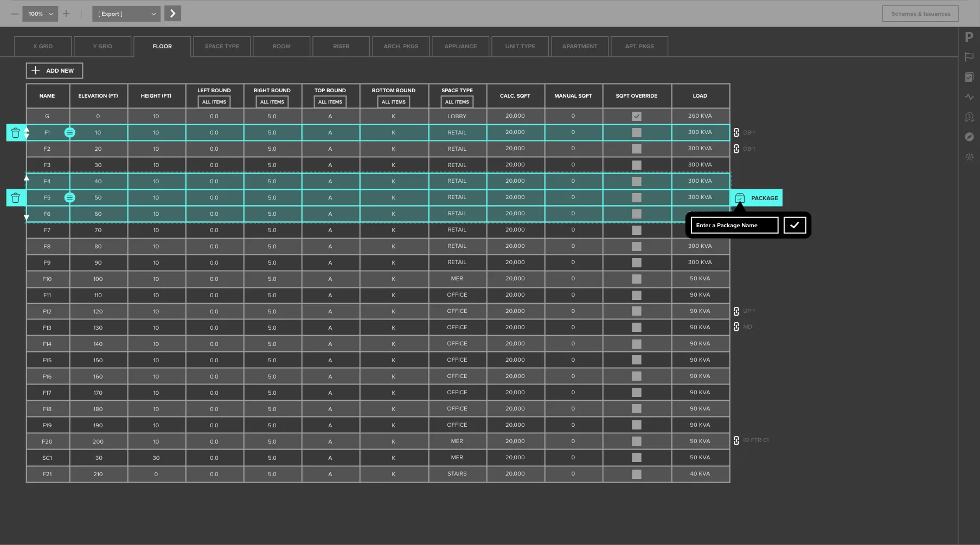Image resolution: width=980 pixels, height=545 pixels.
Task: Check SQFT override for row F10
Action: 637,279
